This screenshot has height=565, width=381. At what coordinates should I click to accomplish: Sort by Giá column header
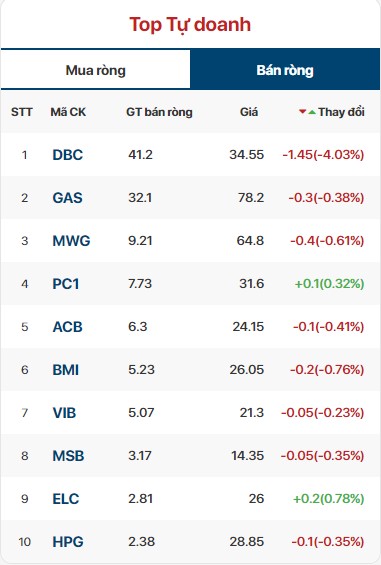(x=249, y=112)
